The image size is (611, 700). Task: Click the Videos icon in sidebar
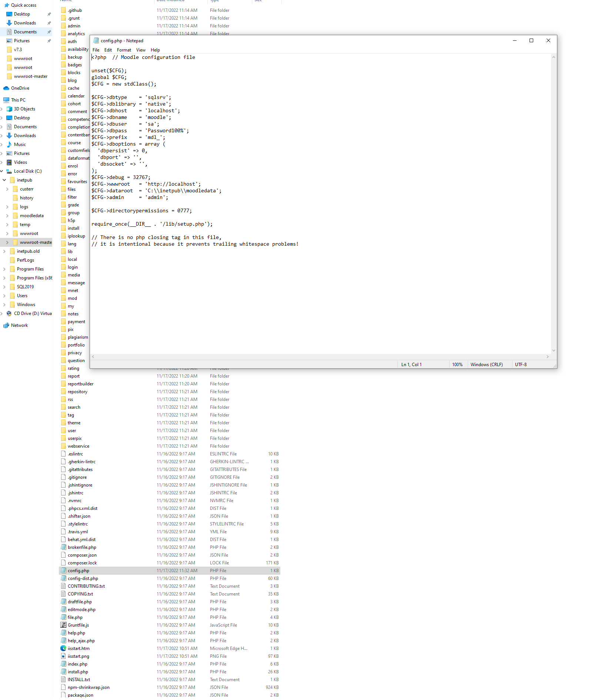9,162
